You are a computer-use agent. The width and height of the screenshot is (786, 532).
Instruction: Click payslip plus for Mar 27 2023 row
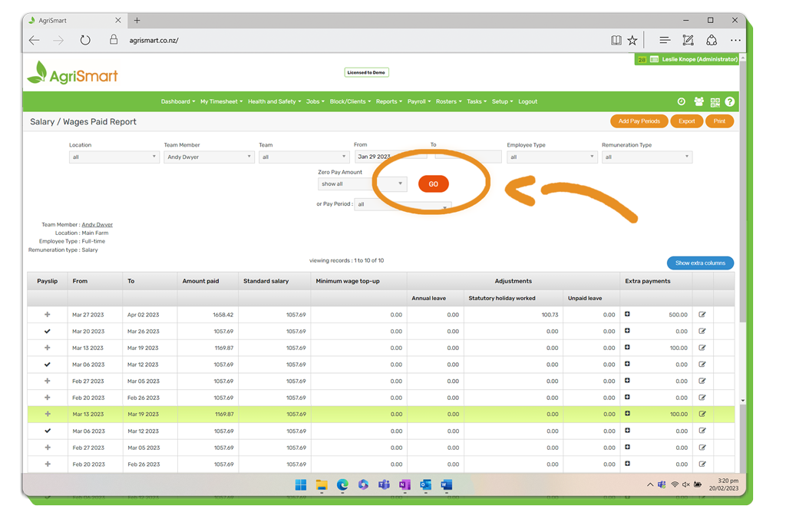[48, 315]
